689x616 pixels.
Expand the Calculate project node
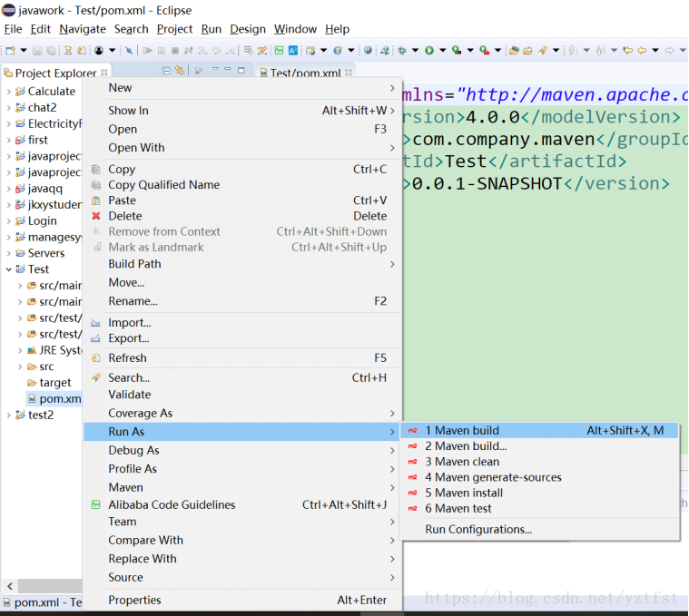[x=9, y=92]
